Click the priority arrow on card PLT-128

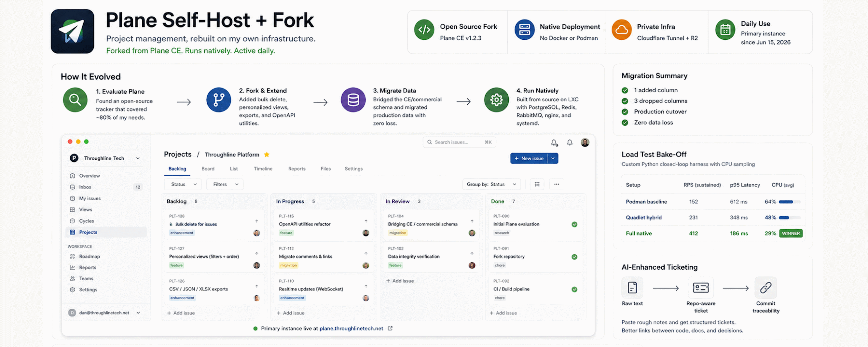point(256,221)
